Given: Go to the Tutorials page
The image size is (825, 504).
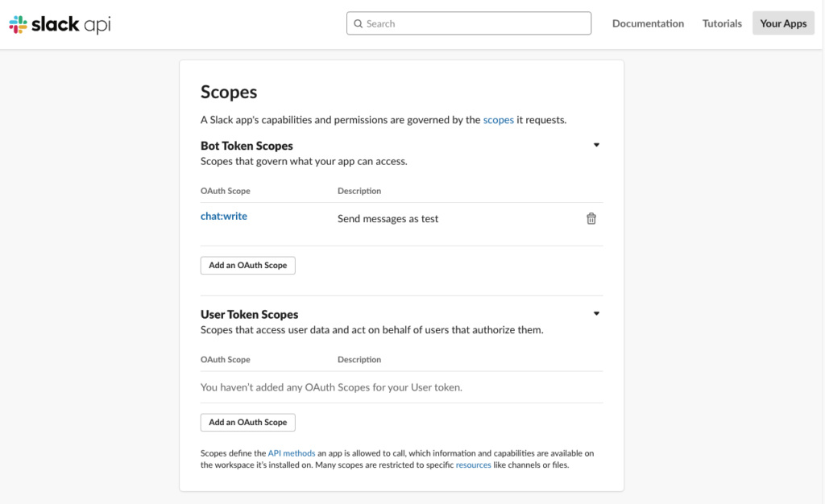Looking at the screenshot, I should [x=722, y=23].
